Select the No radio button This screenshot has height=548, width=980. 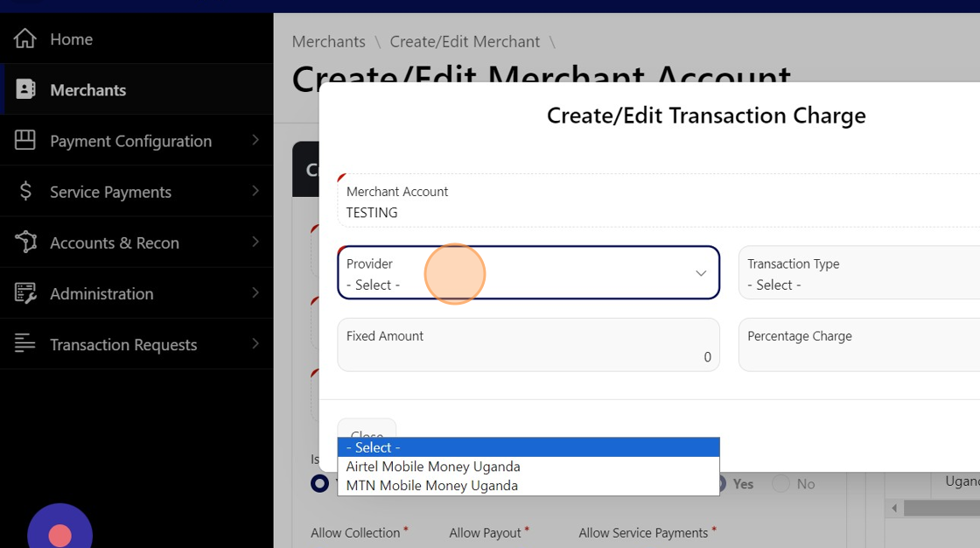pyautogui.click(x=781, y=484)
